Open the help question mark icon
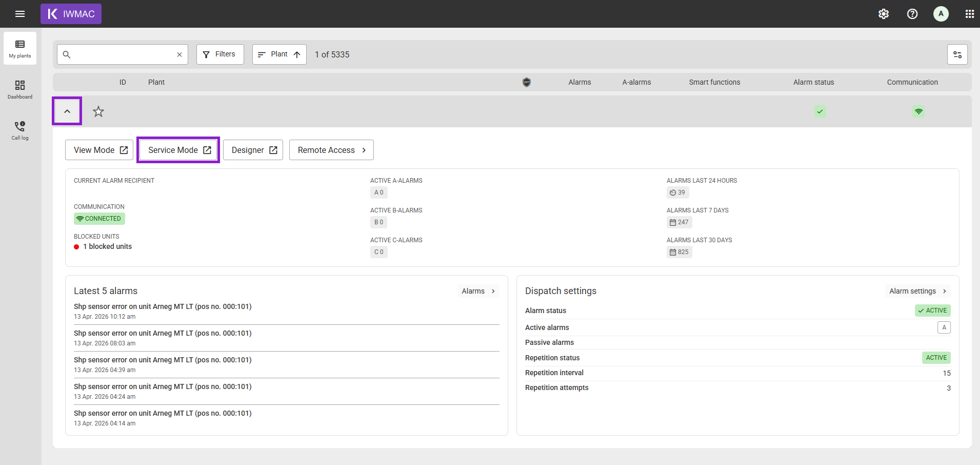 click(x=912, y=14)
